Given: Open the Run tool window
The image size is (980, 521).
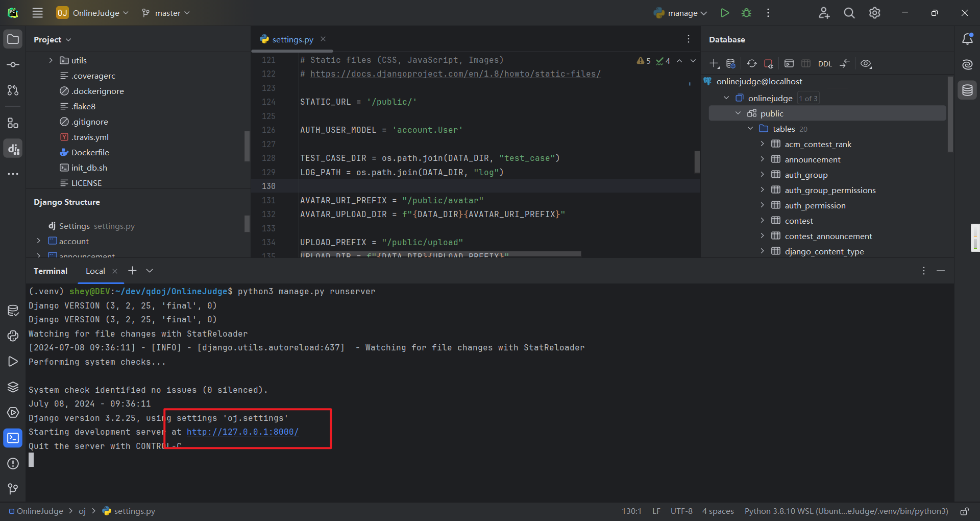Looking at the screenshot, I should (x=13, y=361).
